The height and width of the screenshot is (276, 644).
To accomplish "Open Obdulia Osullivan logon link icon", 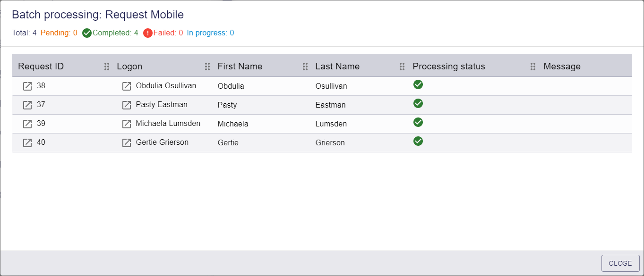I will (127, 86).
